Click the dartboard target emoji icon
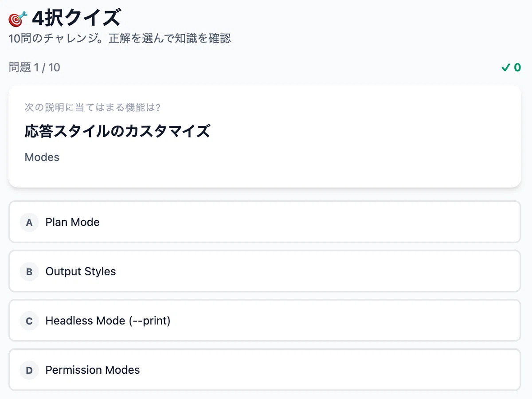 [x=18, y=19]
